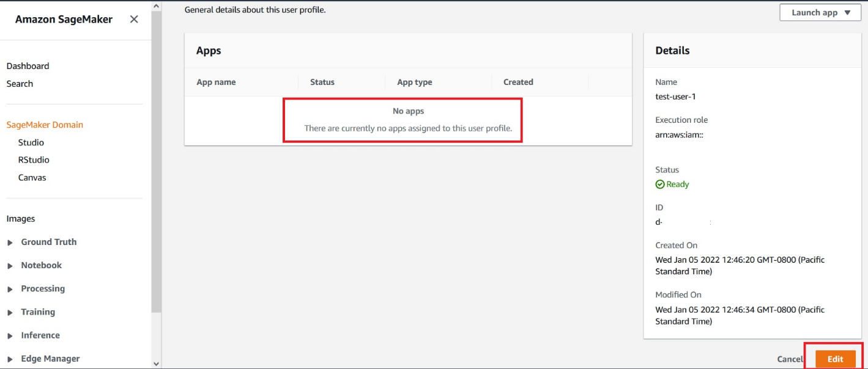868x369 pixels.
Task: Click sidebar scrollbar up arrow
Action: (x=157, y=5)
